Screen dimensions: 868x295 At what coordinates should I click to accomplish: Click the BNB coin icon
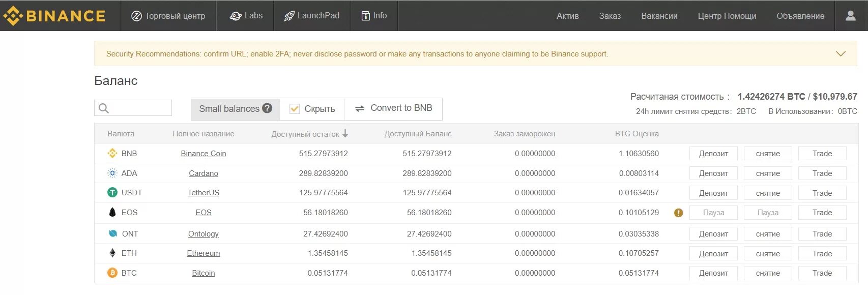[x=112, y=153]
